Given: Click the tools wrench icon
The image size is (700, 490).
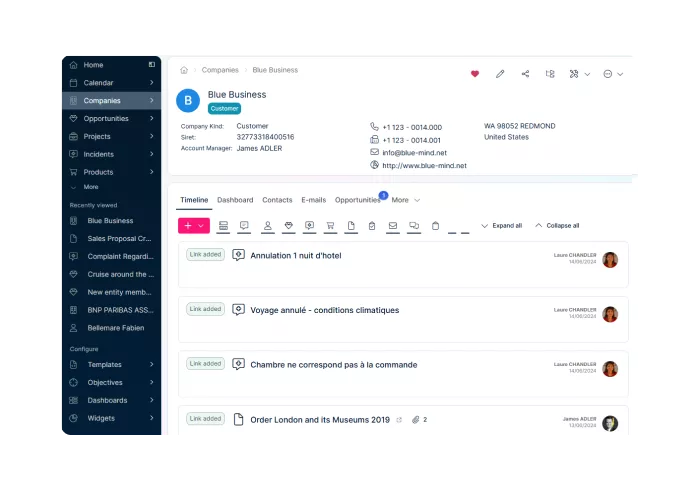Looking at the screenshot, I should pos(574,74).
